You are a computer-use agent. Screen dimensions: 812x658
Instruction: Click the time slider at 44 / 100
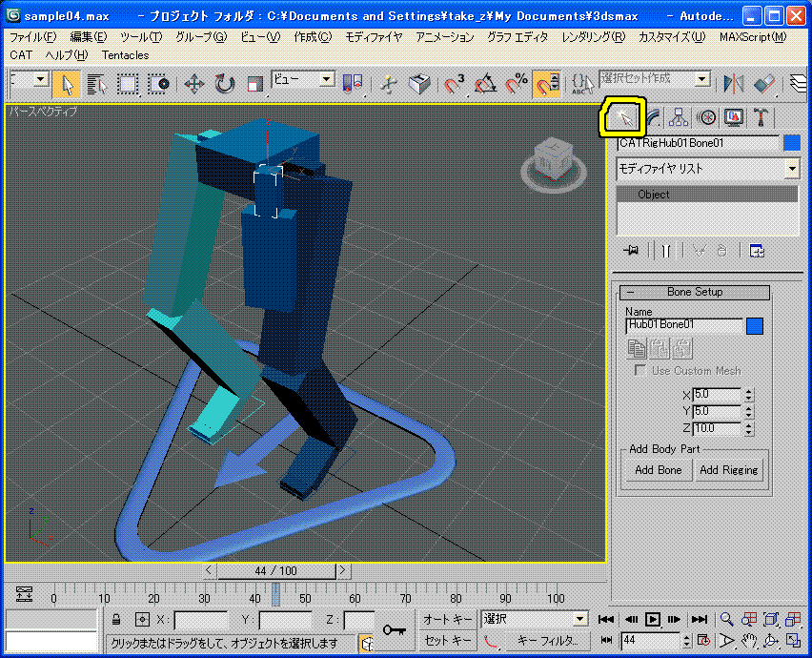click(x=276, y=571)
